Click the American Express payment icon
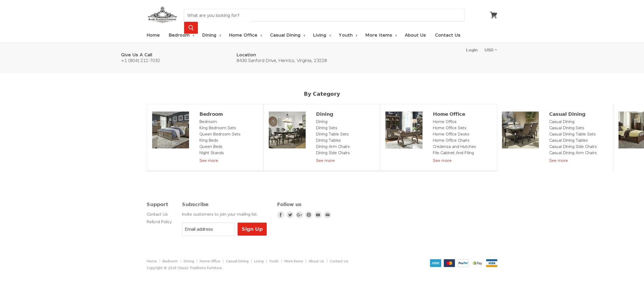Image resolution: width=644 pixels, height=308 pixels. coord(436,263)
